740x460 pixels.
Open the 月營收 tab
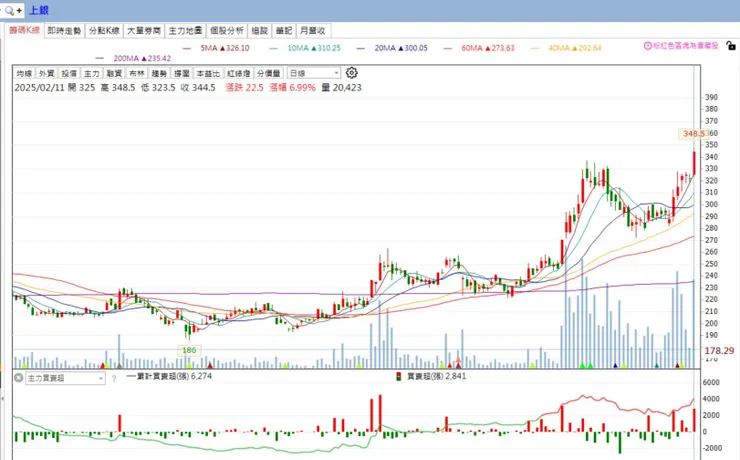pos(313,31)
